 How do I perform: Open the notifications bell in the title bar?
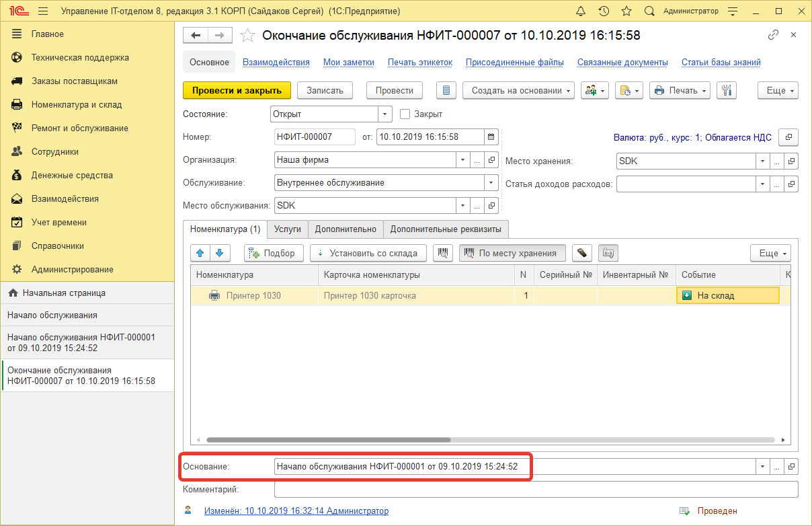pos(581,11)
